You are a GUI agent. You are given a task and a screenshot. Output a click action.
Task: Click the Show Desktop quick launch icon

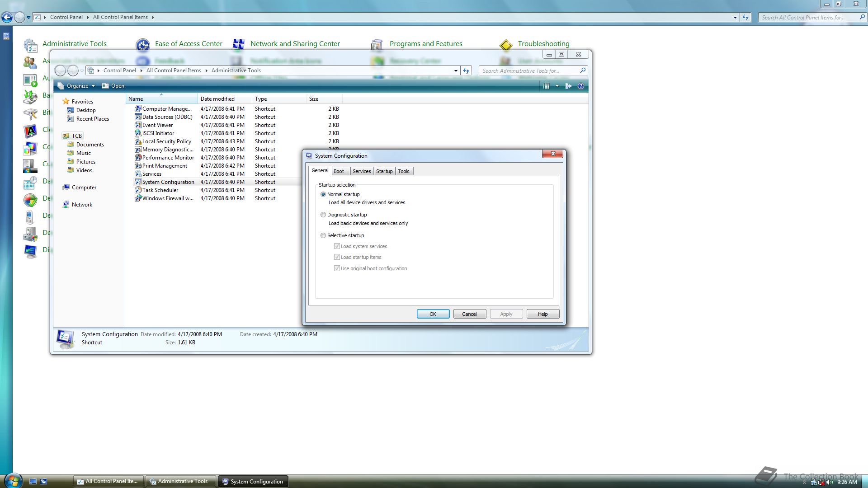pos(33,482)
